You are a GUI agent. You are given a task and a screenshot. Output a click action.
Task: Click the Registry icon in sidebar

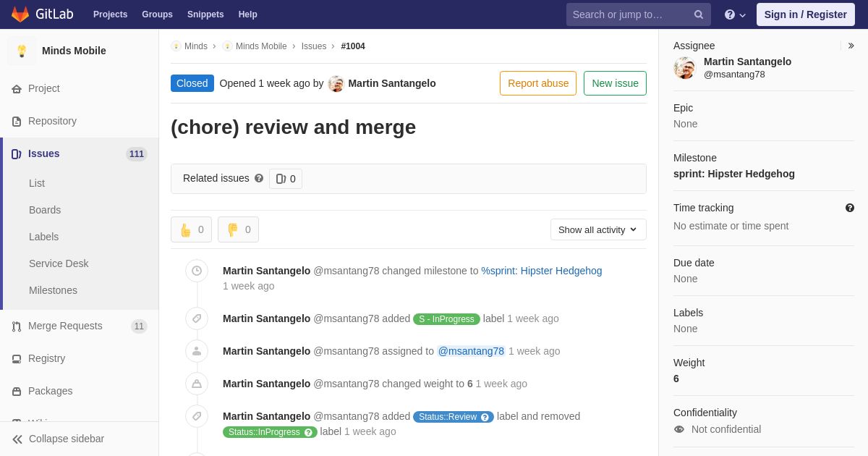pos(17,359)
